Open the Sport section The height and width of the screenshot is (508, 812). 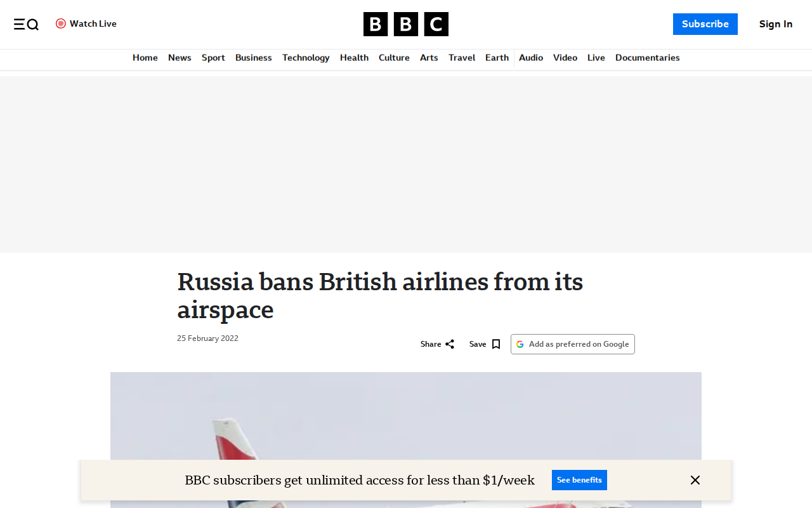213,58
